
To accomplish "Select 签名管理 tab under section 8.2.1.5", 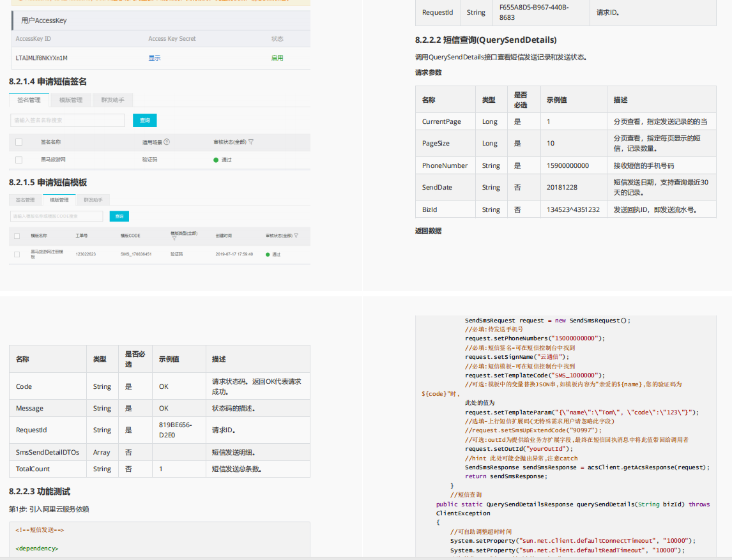I will pyautogui.click(x=25, y=200).
